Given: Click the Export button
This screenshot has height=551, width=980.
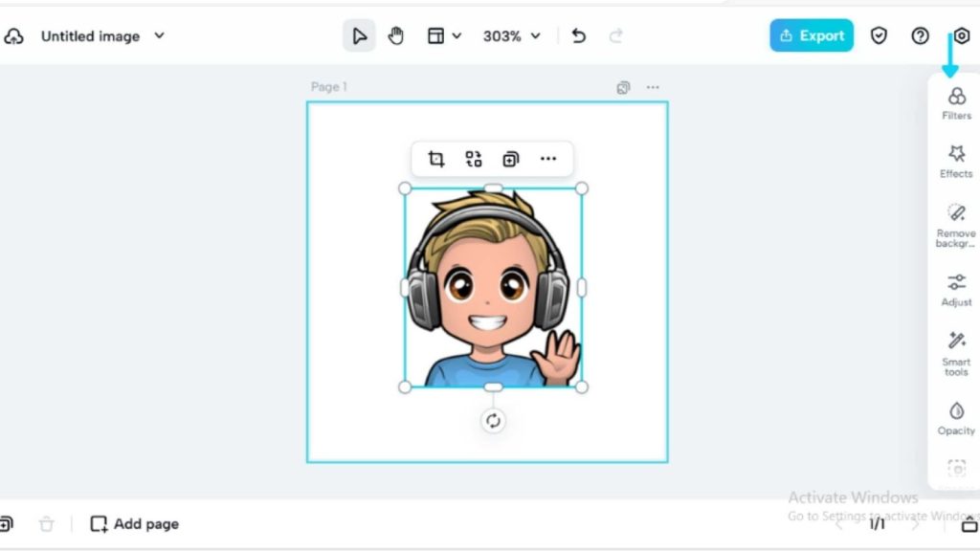Looking at the screenshot, I should click(x=812, y=36).
